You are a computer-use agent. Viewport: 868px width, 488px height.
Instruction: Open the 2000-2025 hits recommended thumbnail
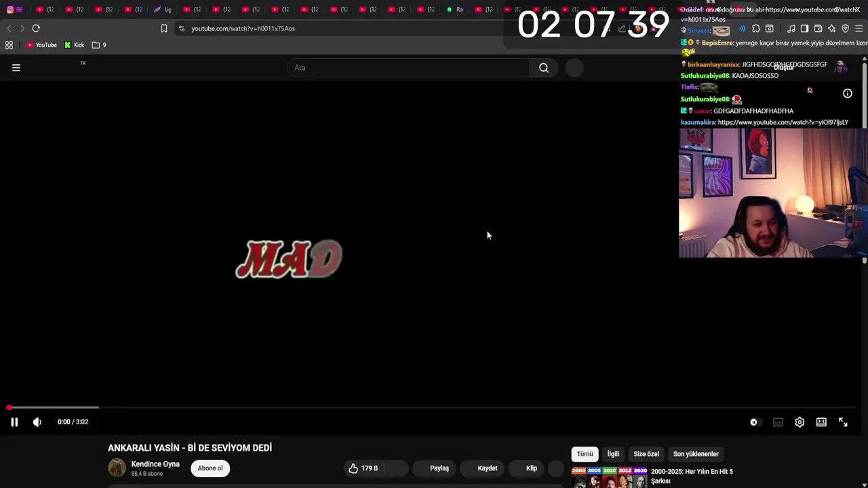click(609, 477)
